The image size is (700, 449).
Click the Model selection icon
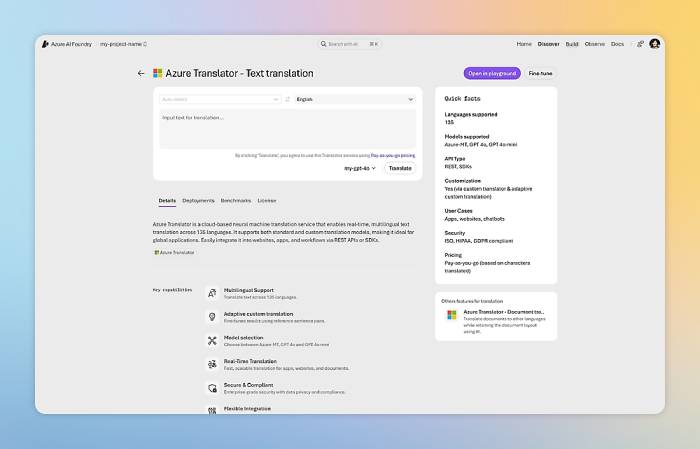212,341
